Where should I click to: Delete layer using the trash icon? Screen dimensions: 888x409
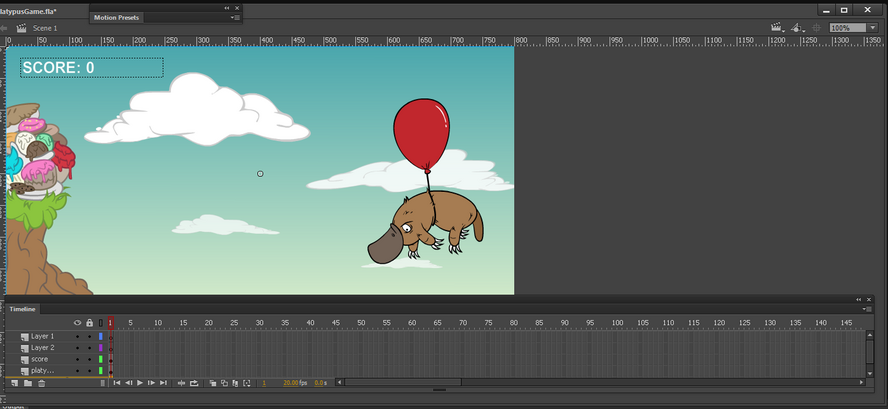(41, 383)
